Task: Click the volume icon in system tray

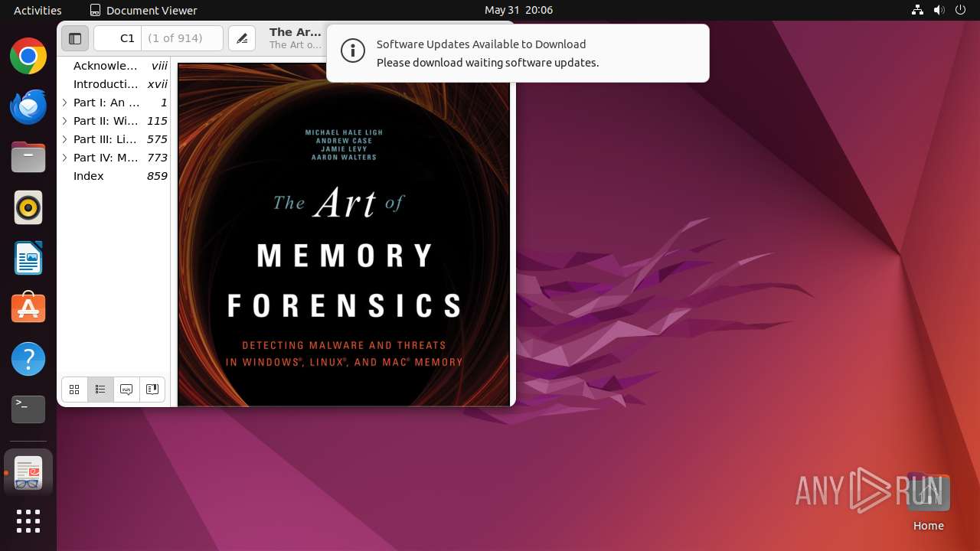Action: (x=939, y=10)
